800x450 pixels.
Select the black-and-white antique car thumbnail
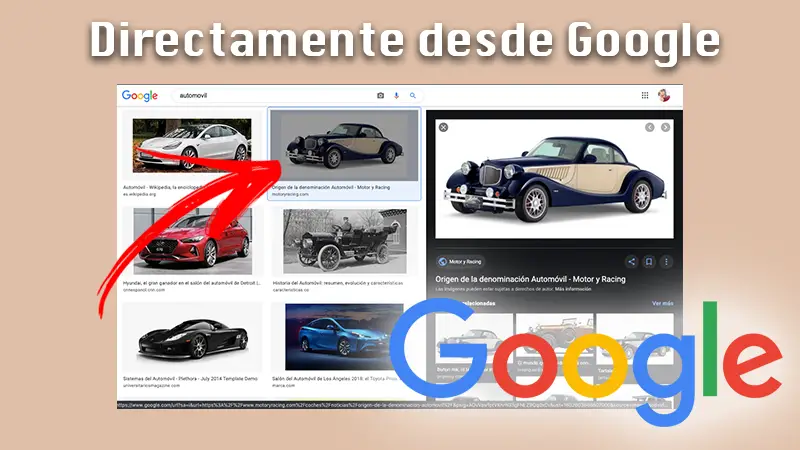pyautogui.click(x=345, y=241)
